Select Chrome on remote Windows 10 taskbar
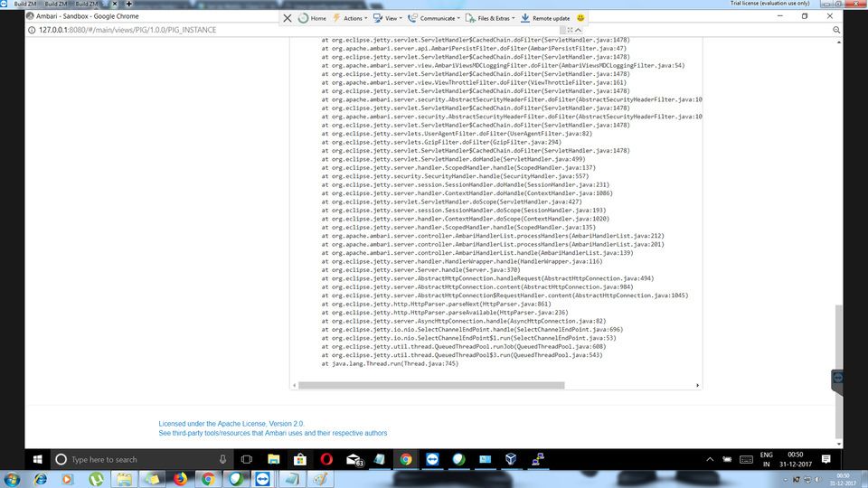The width and height of the screenshot is (868, 488). pyautogui.click(x=406, y=459)
